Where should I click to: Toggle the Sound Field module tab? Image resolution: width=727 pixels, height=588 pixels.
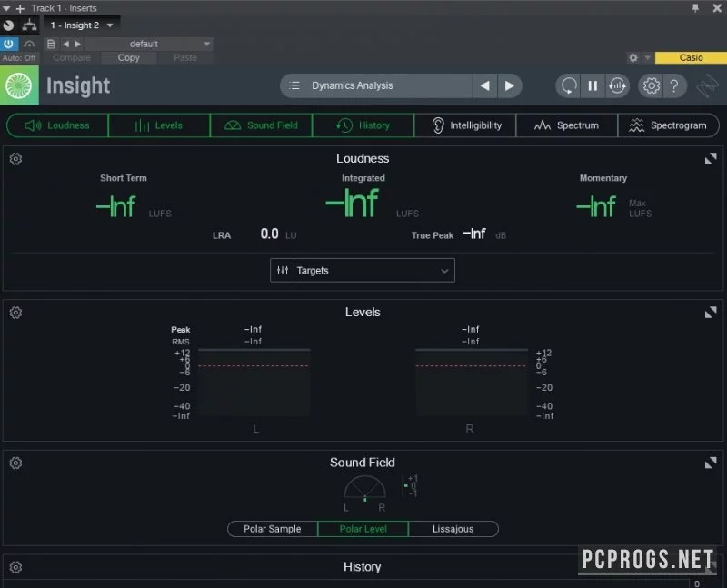(x=261, y=125)
